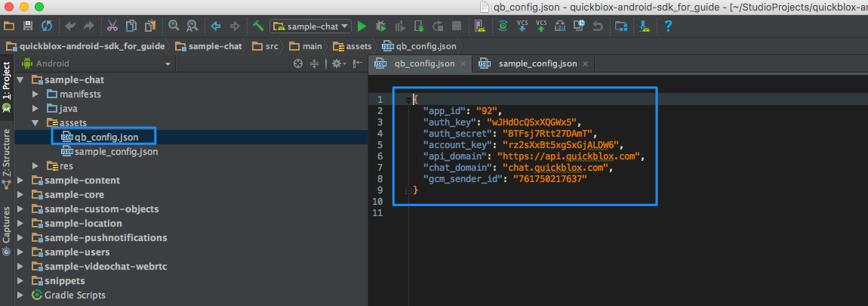Select the sample-pushnotifications module
This screenshot has height=306, width=868.
[100, 237]
